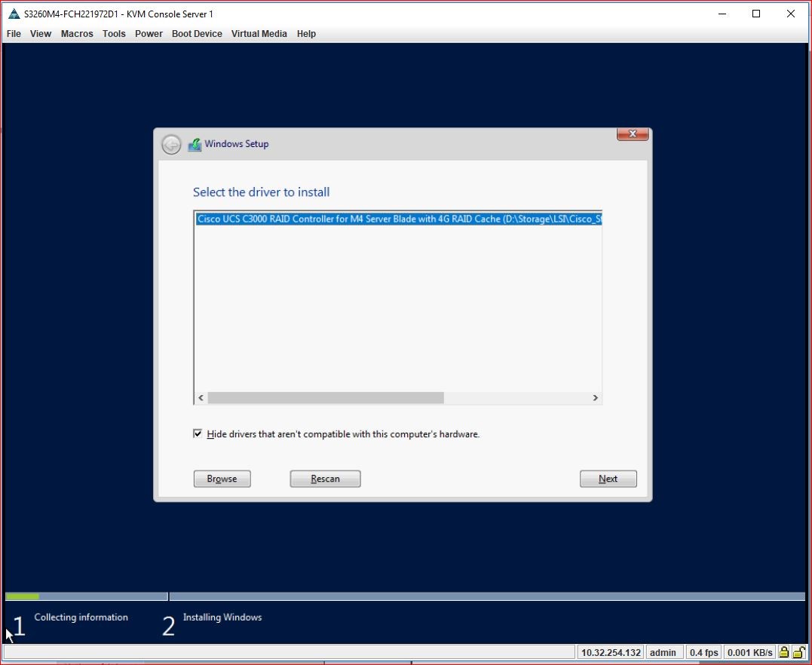Open the Boot Device menu

pos(197,34)
